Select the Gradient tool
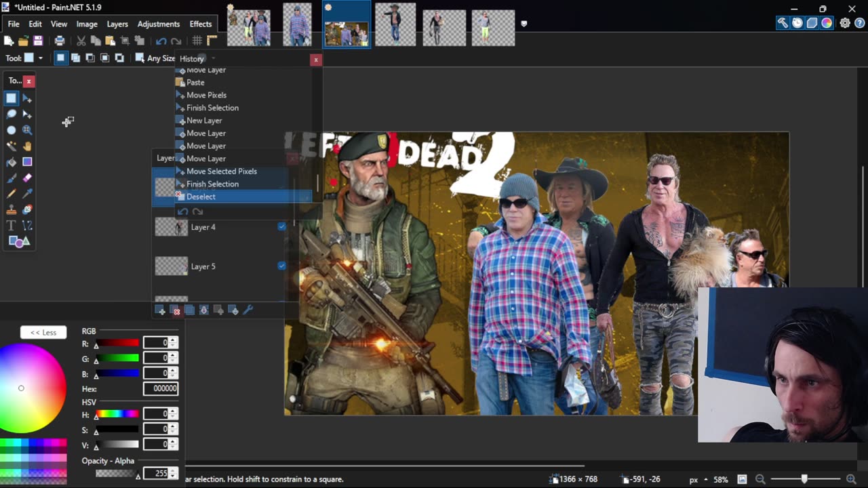This screenshot has height=488, width=868. 27,162
